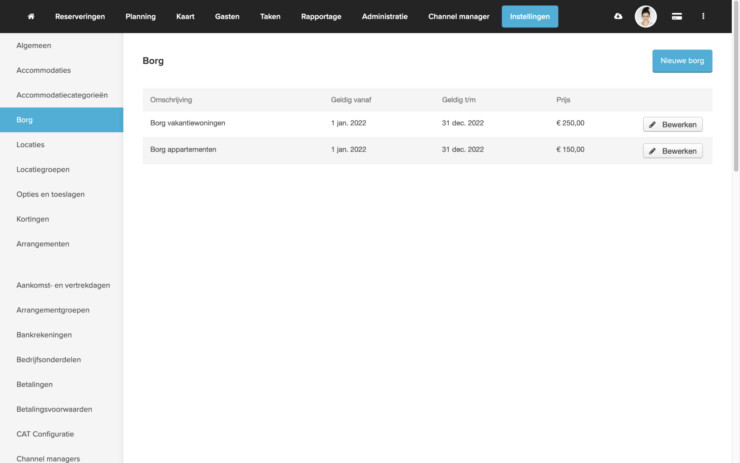
Task: Open the Kaart menu
Action: coord(185,17)
